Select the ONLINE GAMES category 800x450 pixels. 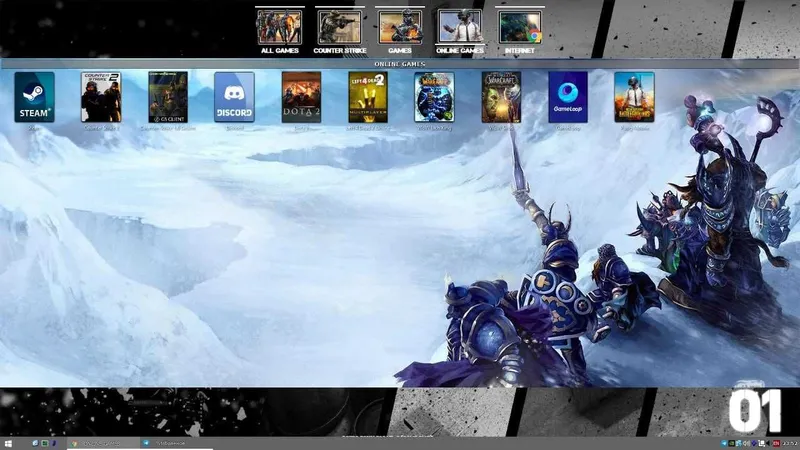[x=460, y=31]
